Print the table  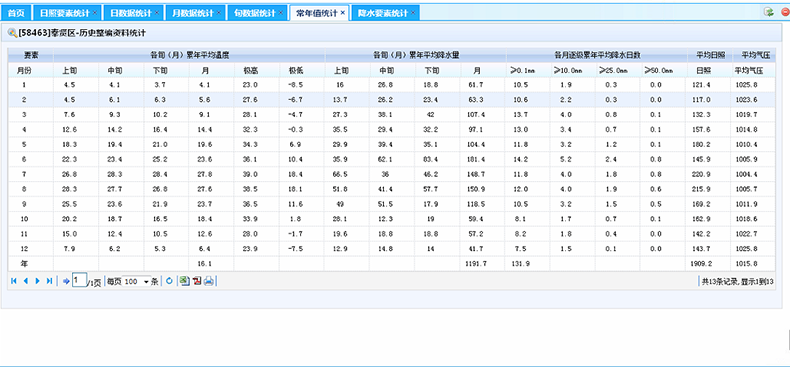[x=209, y=281]
